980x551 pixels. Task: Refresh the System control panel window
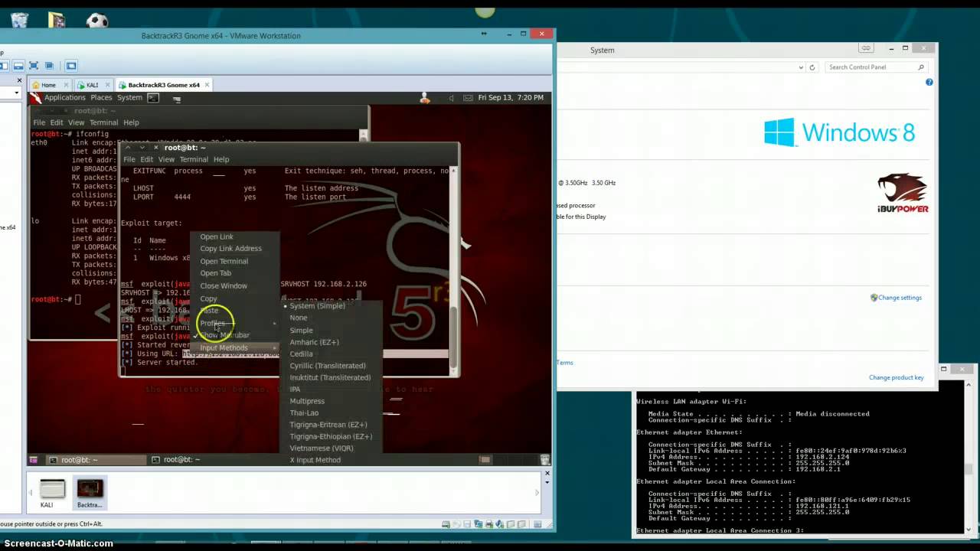click(812, 67)
